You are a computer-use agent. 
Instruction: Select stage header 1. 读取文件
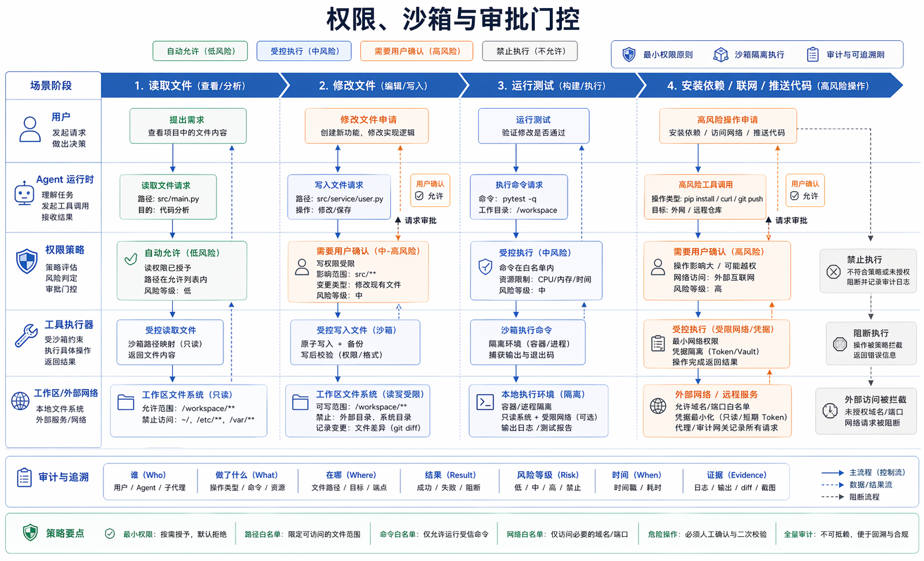coord(189,86)
